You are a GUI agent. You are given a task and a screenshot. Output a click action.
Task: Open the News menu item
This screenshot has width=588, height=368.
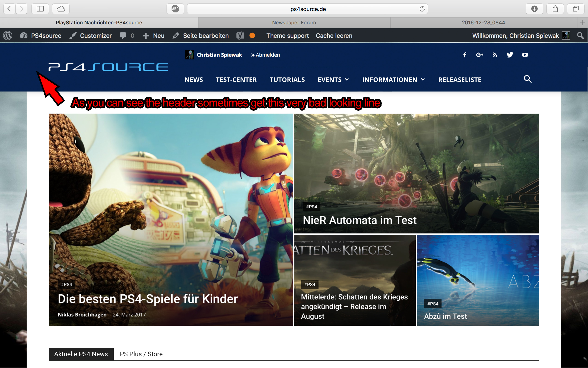tap(194, 80)
